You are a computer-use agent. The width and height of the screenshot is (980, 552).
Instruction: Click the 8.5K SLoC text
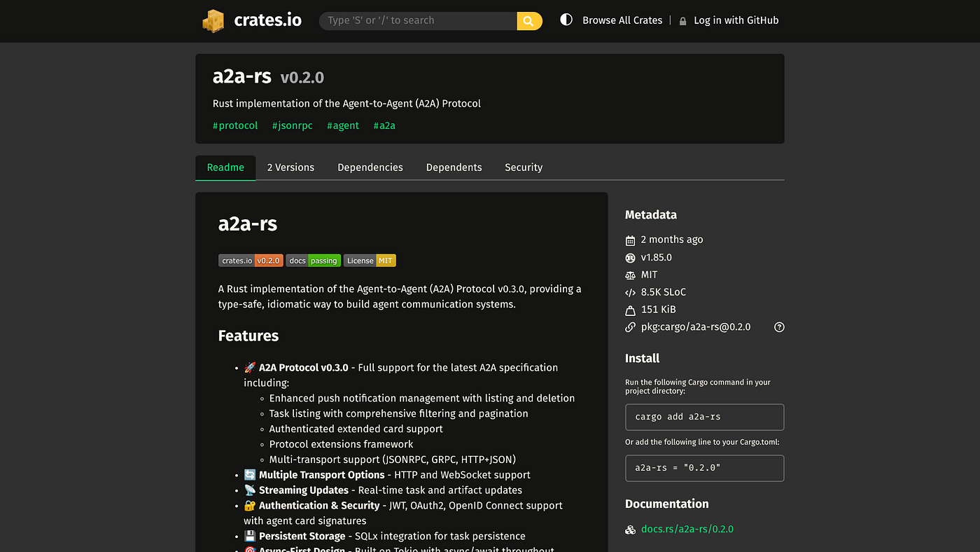click(664, 293)
